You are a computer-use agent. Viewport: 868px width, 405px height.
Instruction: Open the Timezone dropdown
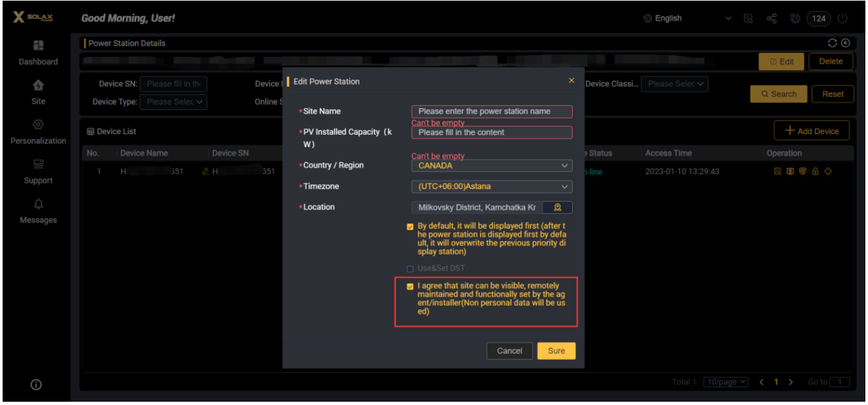[492, 186]
